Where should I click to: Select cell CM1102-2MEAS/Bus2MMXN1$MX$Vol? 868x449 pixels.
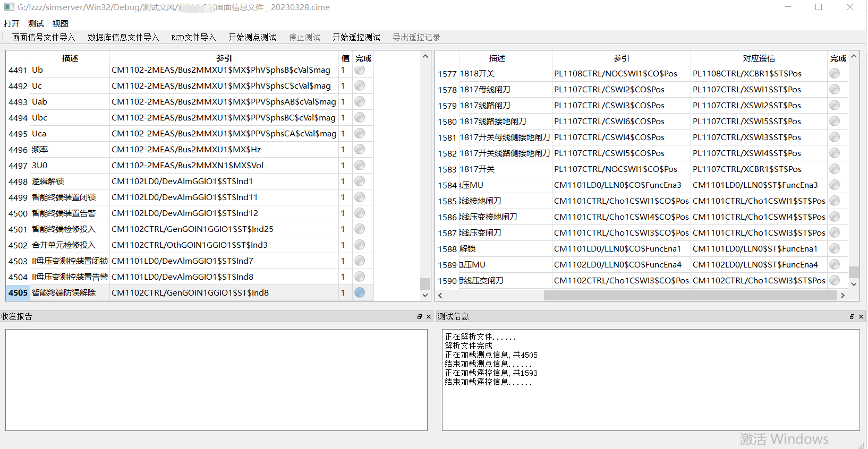(x=224, y=166)
